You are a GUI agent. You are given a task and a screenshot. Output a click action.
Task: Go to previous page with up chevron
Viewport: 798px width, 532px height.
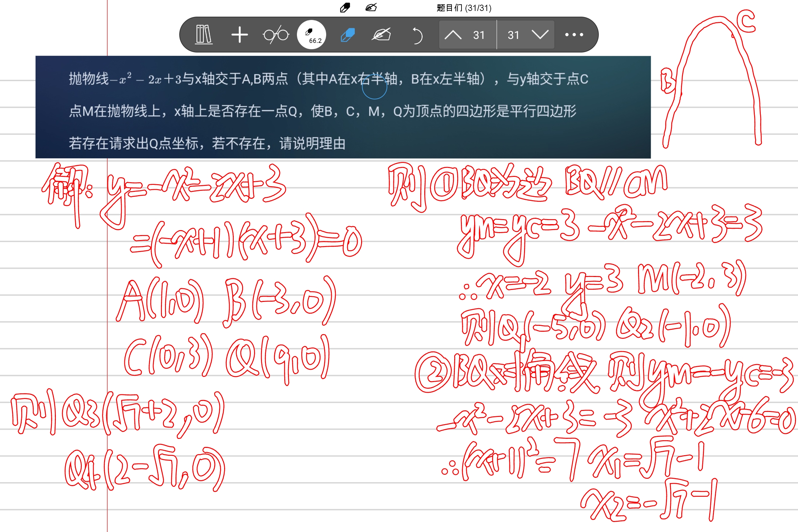(x=453, y=35)
